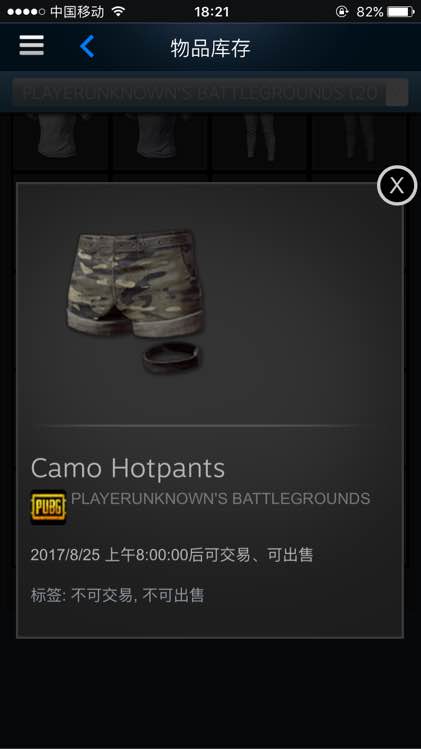The image size is (421, 750).
Task: Expand the PLAYERUNKNOWN'S BATTLEGROUNDS game dropdown
Action: point(210,93)
